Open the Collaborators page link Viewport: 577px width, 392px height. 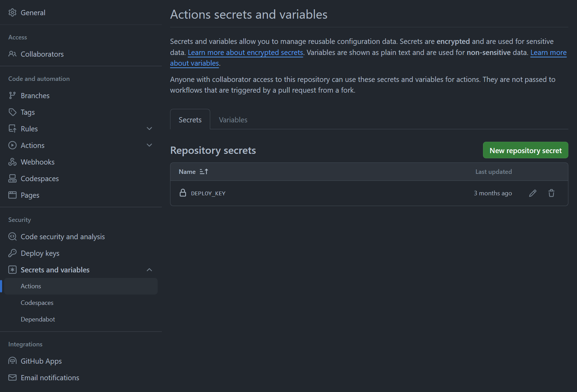click(x=42, y=54)
